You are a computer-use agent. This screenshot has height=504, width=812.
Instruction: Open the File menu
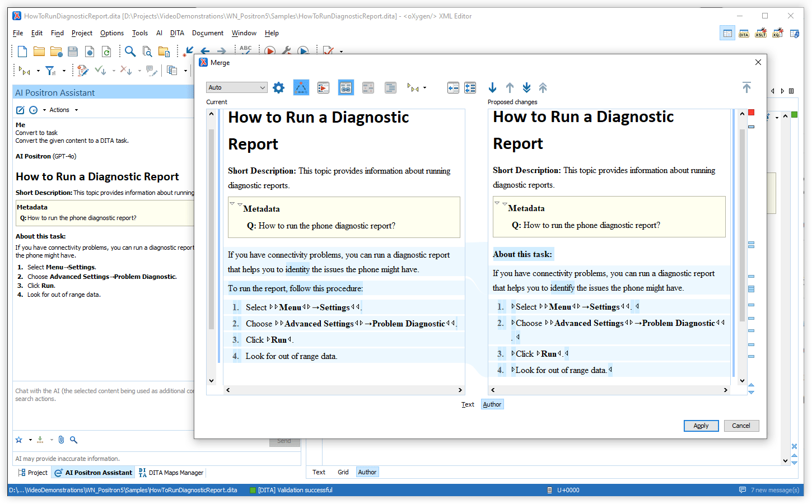[x=18, y=33]
